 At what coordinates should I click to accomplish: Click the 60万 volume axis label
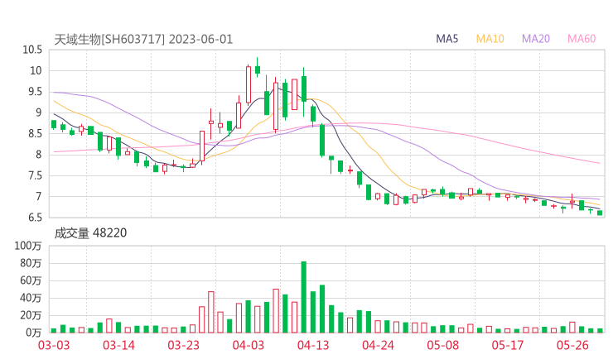click(31, 280)
